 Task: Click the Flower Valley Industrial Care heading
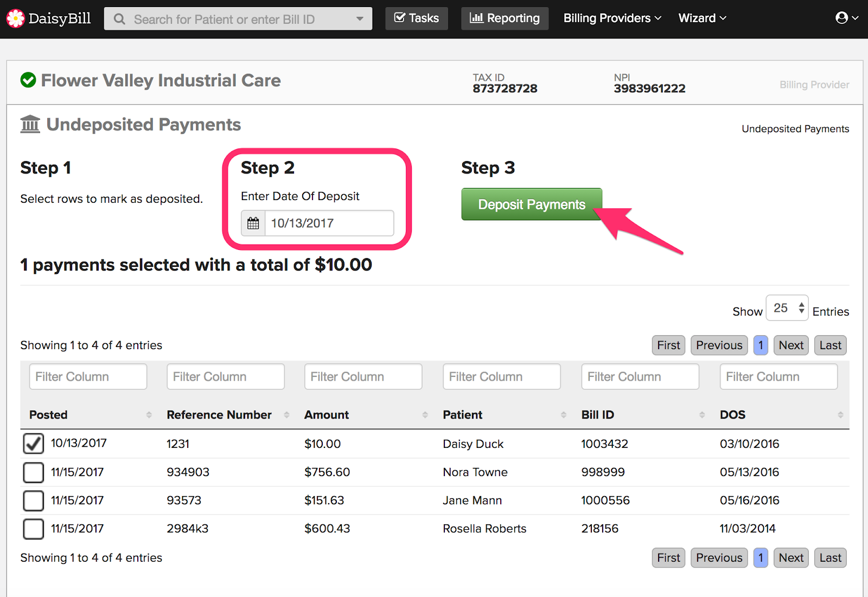click(x=161, y=80)
